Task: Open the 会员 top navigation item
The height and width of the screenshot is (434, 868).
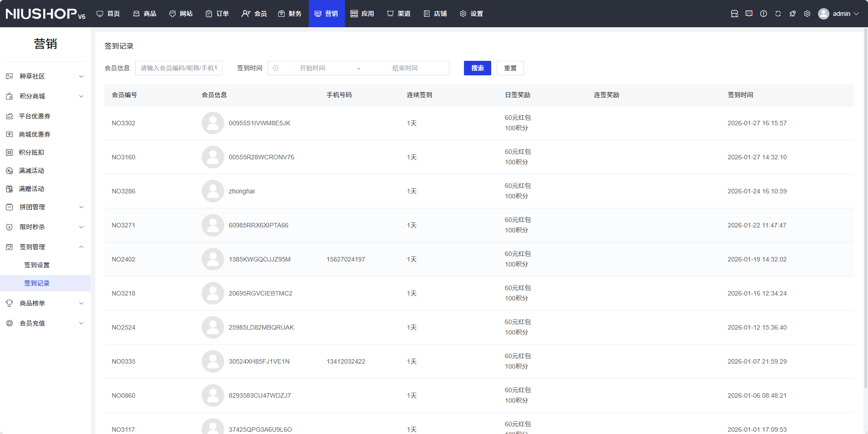Action: click(254, 14)
